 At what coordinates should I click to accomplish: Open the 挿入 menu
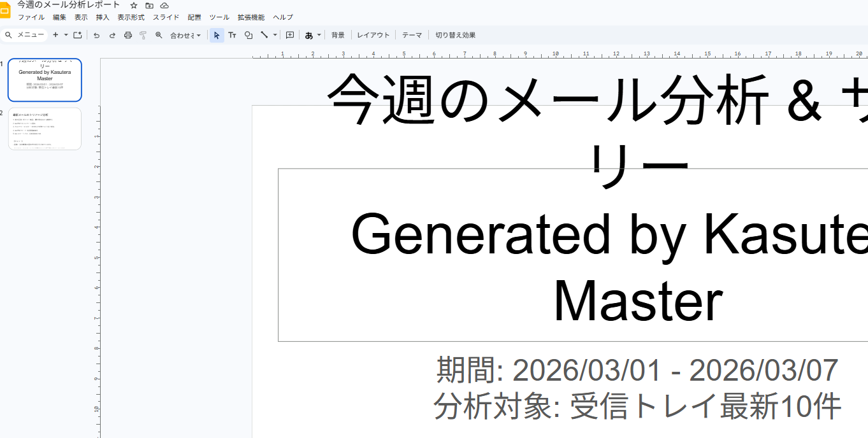(x=103, y=17)
